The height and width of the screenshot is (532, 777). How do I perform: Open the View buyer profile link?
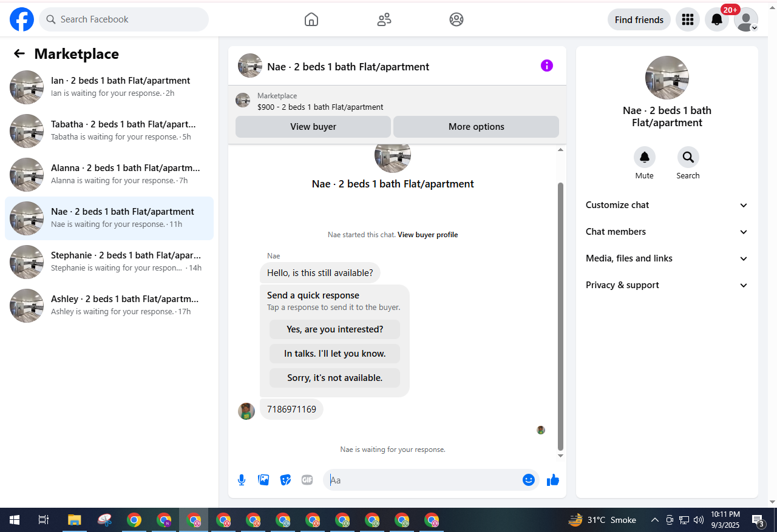click(x=428, y=235)
